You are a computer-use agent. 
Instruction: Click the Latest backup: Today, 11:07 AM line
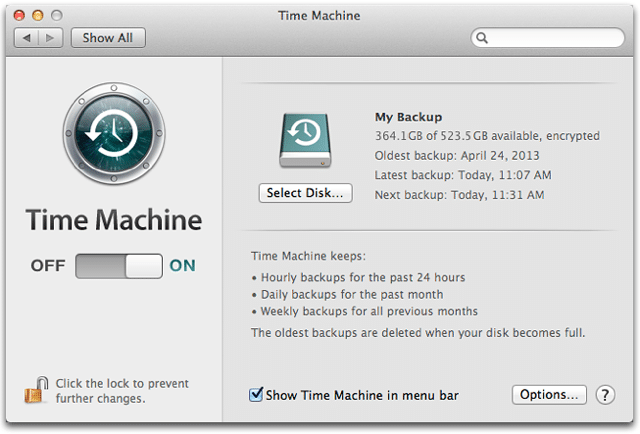click(x=463, y=175)
